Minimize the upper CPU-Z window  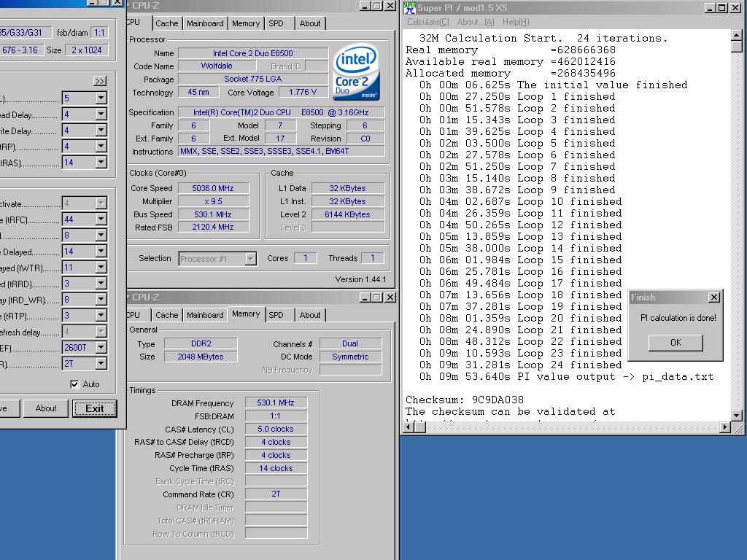coord(365,6)
